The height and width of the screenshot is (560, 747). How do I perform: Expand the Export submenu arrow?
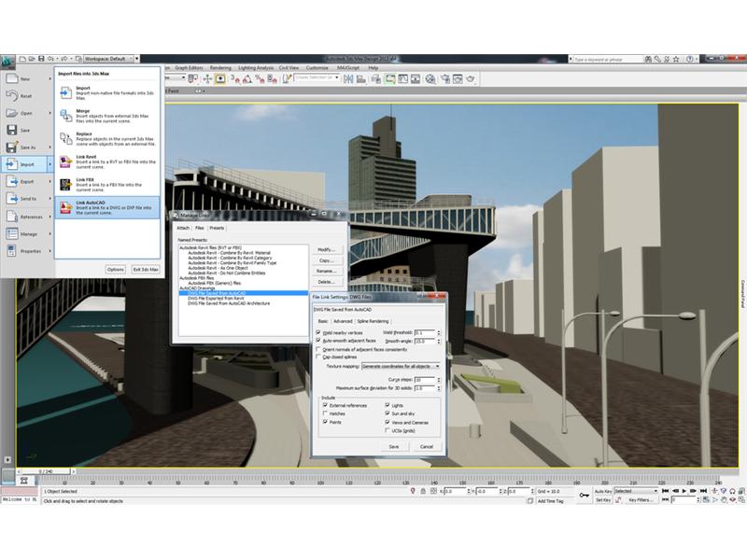[x=49, y=181]
